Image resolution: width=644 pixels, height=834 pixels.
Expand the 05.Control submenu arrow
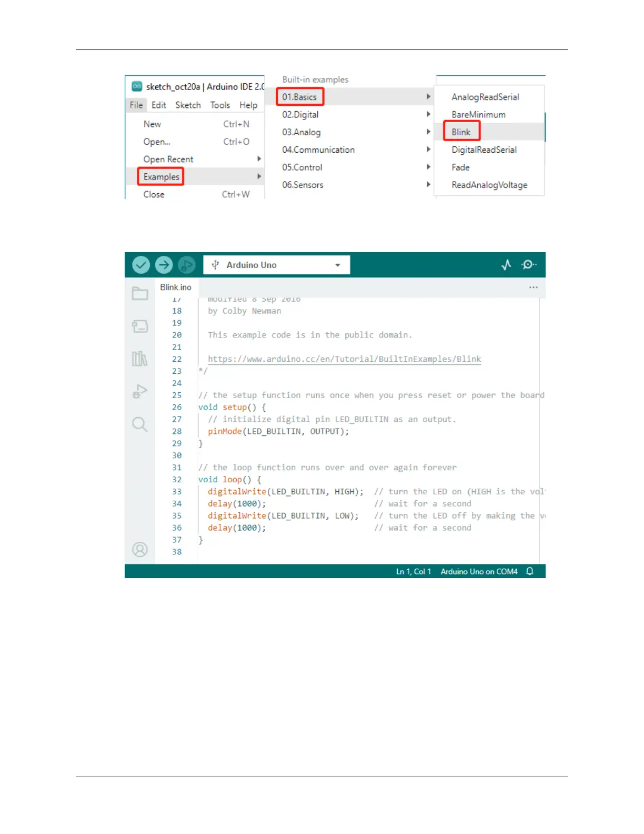tap(428, 167)
